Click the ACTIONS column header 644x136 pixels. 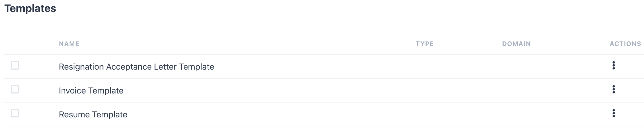tap(625, 44)
